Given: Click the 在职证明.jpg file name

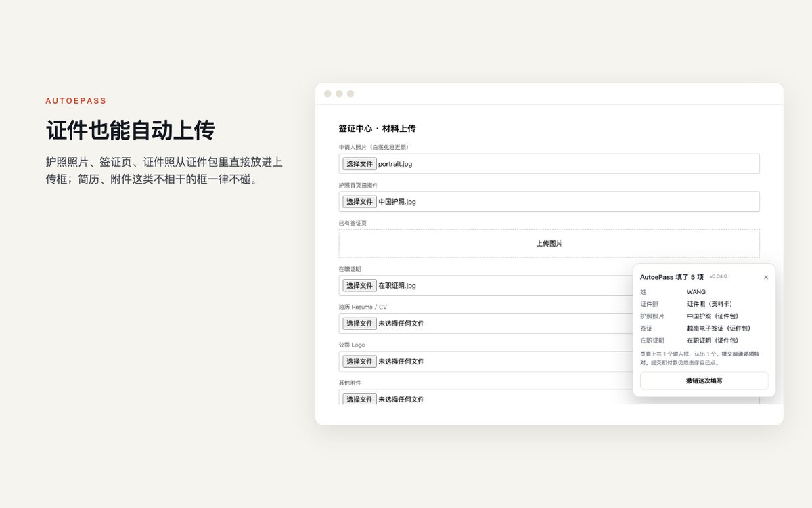Looking at the screenshot, I should tap(397, 286).
